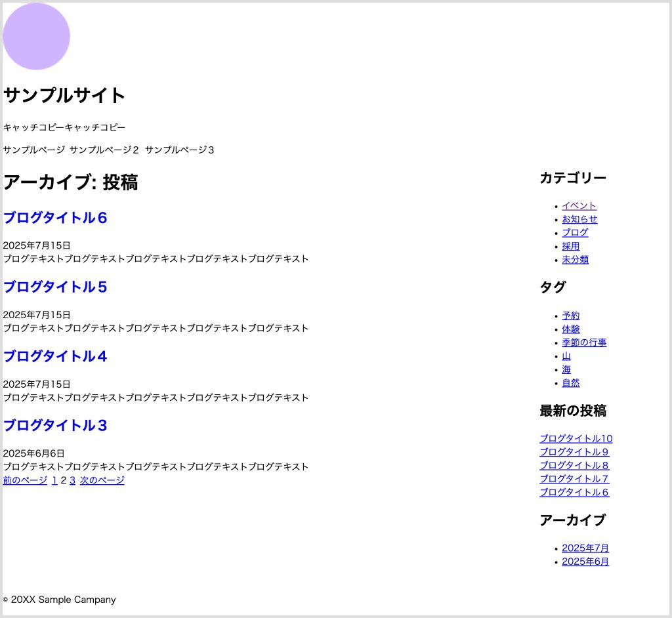Open the 自然 tag
The width and height of the screenshot is (672, 618).
pos(571,382)
